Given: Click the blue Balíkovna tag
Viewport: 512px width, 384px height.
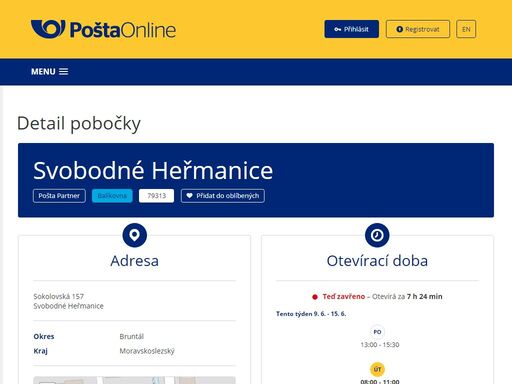Looking at the screenshot, I should 112,196.
